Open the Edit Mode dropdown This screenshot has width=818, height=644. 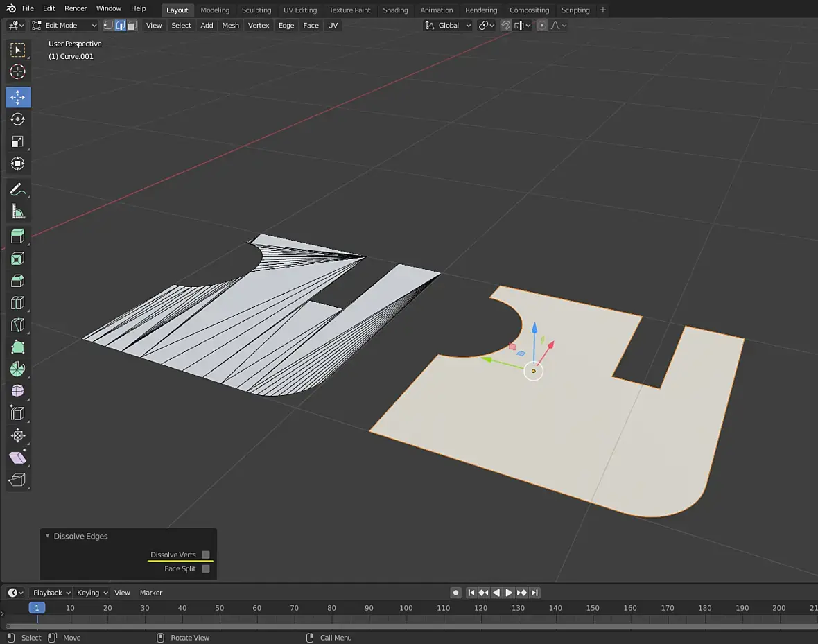pos(64,26)
